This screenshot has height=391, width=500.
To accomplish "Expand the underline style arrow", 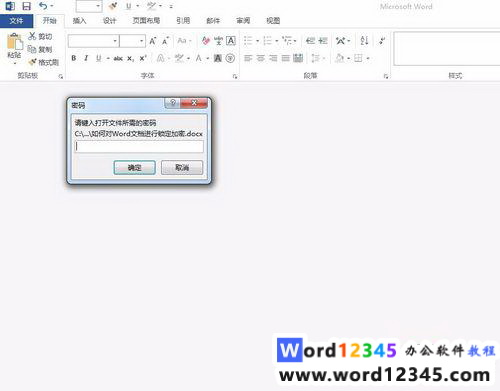I will [108, 59].
